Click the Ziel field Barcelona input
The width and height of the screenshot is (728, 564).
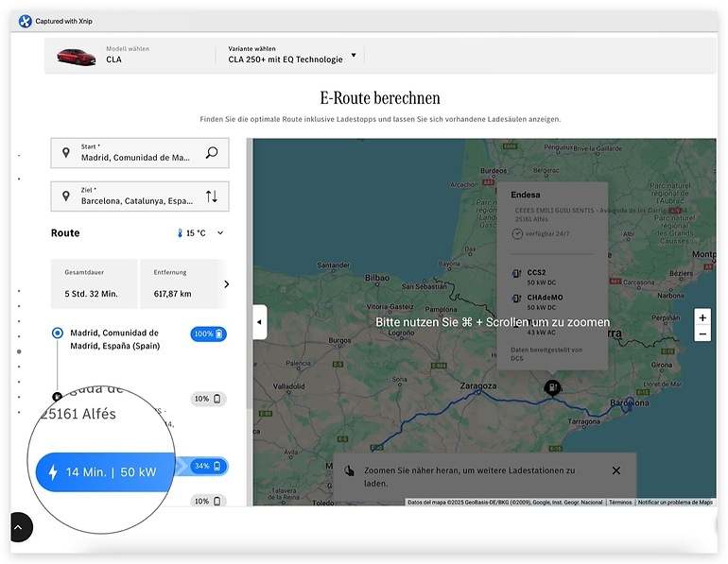click(140, 197)
